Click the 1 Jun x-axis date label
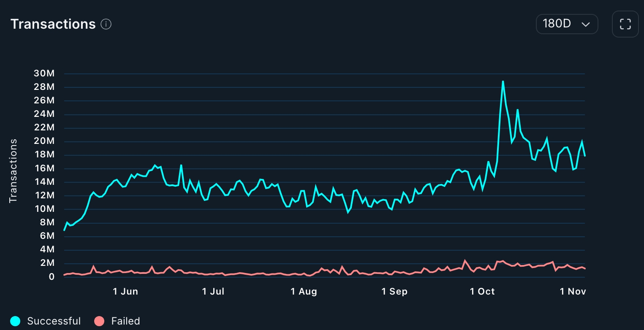This screenshot has width=644, height=330. point(125,292)
